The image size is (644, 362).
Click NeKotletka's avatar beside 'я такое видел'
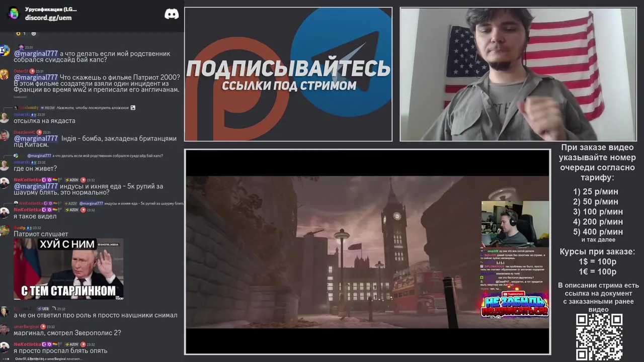5,213
